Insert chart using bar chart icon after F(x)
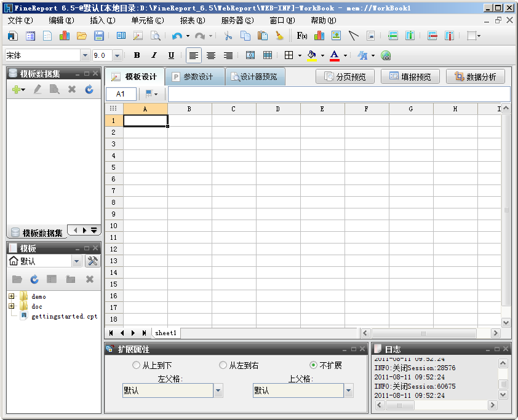The width and height of the screenshot is (518, 420). [x=319, y=36]
